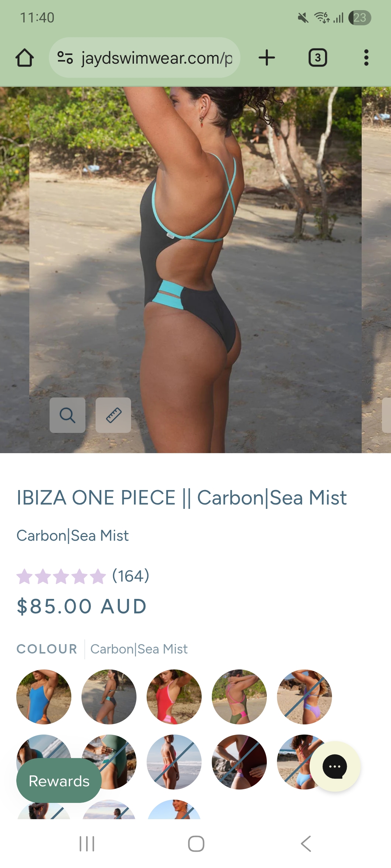Select the sold-out lilac colour swatch
The width and height of the screenshot is (391, 868).
pyautogui.click(x=304, y=697)
